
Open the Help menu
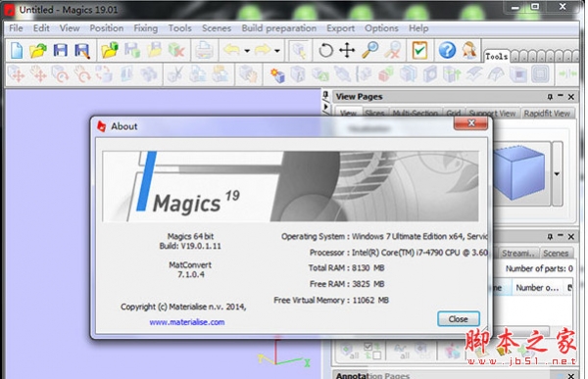click(418, 28)
